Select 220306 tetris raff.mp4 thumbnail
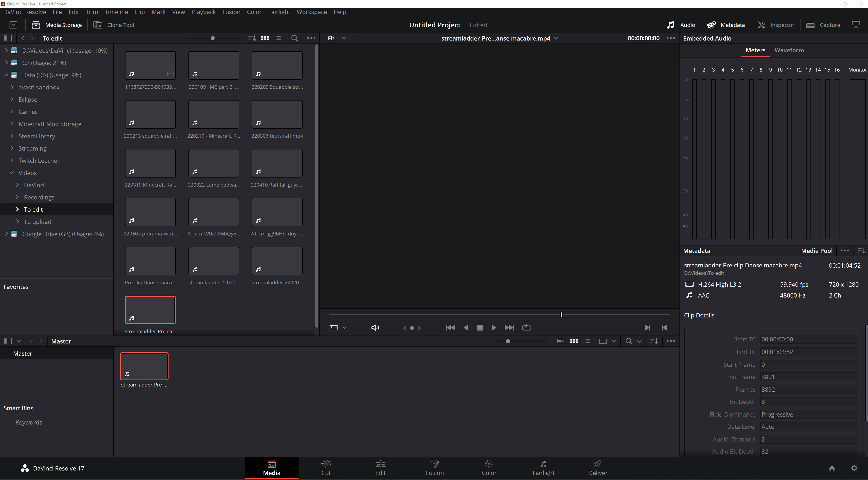868x480 pixels. [277, 114]
